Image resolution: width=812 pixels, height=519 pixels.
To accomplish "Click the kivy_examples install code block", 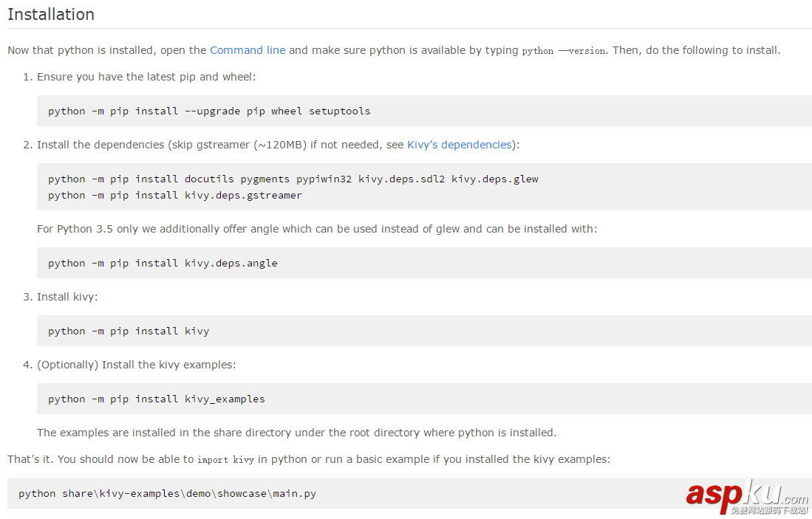I will point(157,399).
